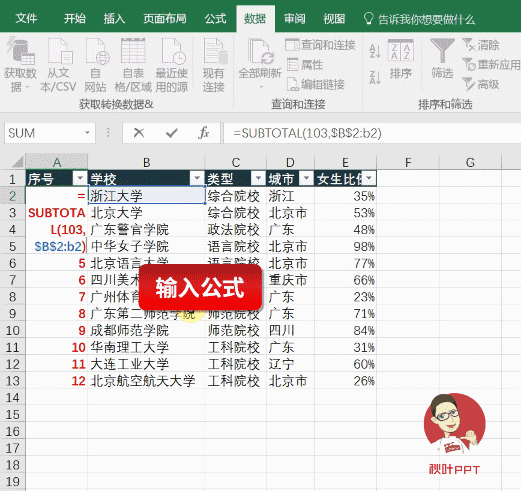The width and height of the screenshot is (521, 491).
Task: Switch to the 审阅 tab
Action: click(295, 19)
